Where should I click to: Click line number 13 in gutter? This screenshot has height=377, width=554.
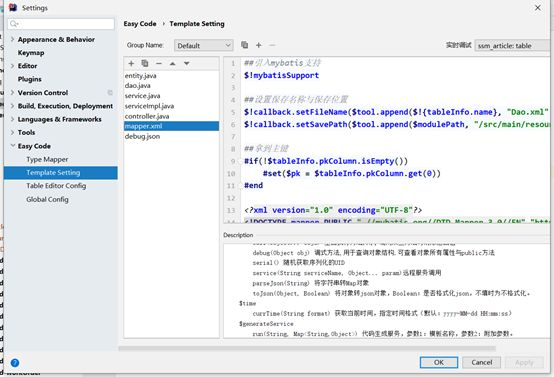pos(231,210)
